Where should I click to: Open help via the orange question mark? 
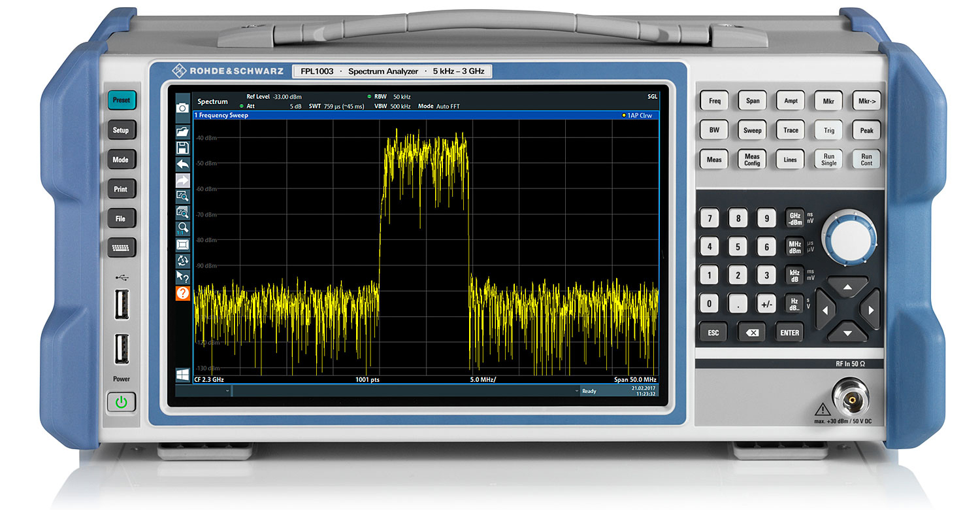pos(183,293)
